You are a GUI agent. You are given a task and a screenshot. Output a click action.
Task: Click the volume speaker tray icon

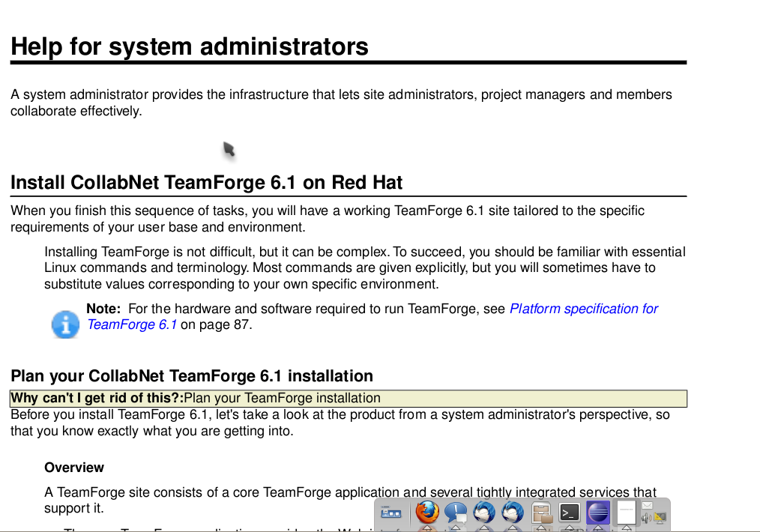[x=646, y=519]
